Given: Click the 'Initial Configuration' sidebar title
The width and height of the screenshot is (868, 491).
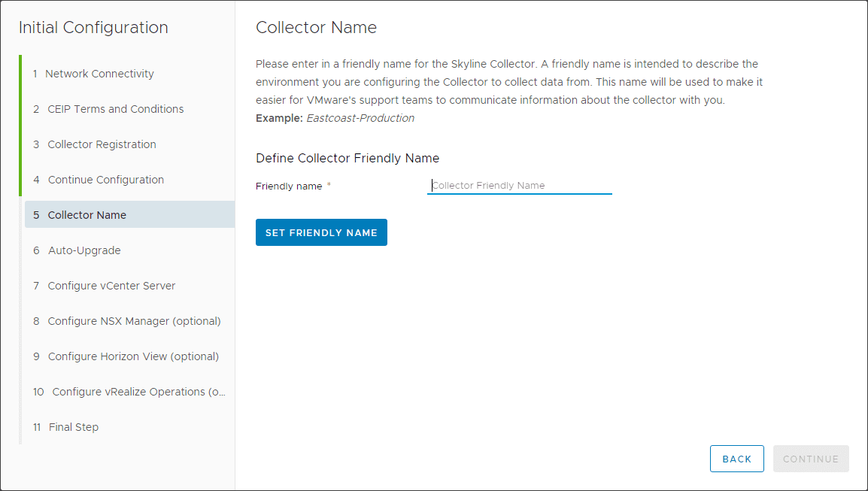Looking at the screenshot, I should [x=93, y=28].
